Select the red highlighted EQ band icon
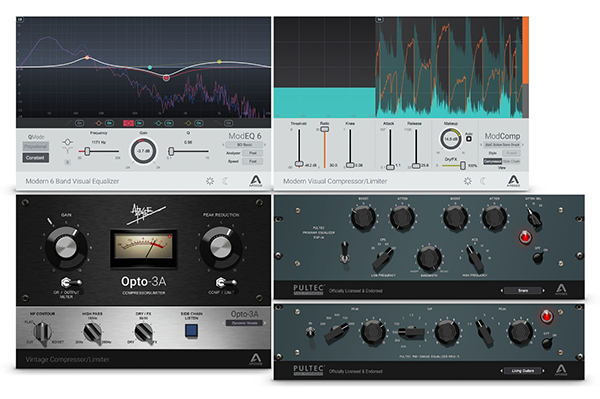 [128, 123]
